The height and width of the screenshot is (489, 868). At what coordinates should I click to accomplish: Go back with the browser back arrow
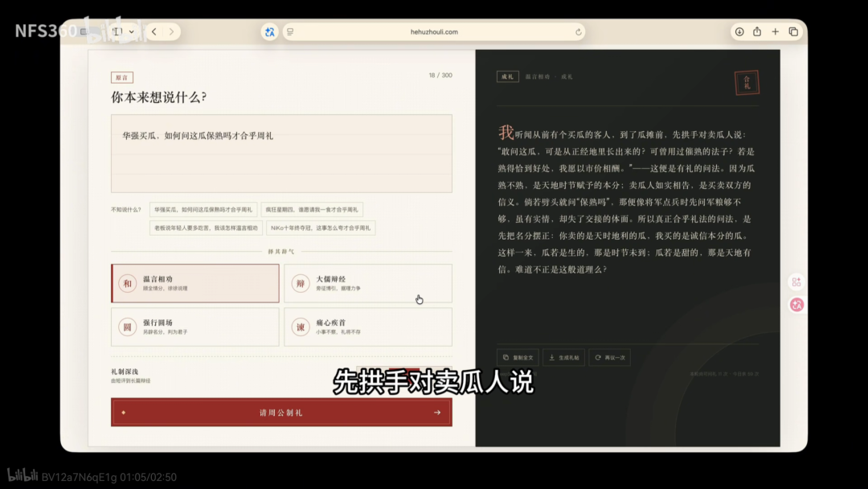click(x=154, y=31)
